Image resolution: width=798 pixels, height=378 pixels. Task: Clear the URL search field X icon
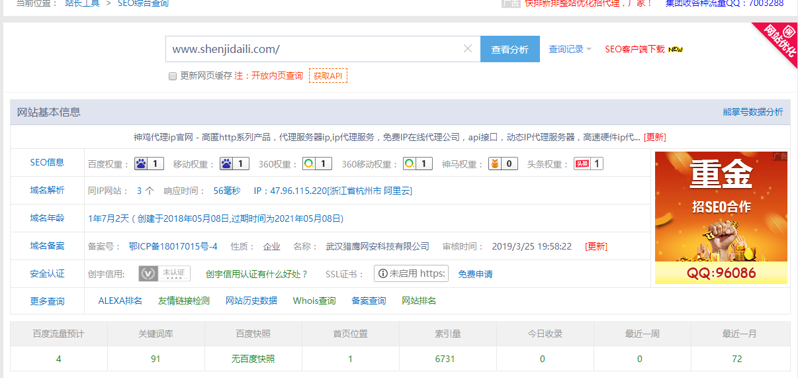point(468,49)
